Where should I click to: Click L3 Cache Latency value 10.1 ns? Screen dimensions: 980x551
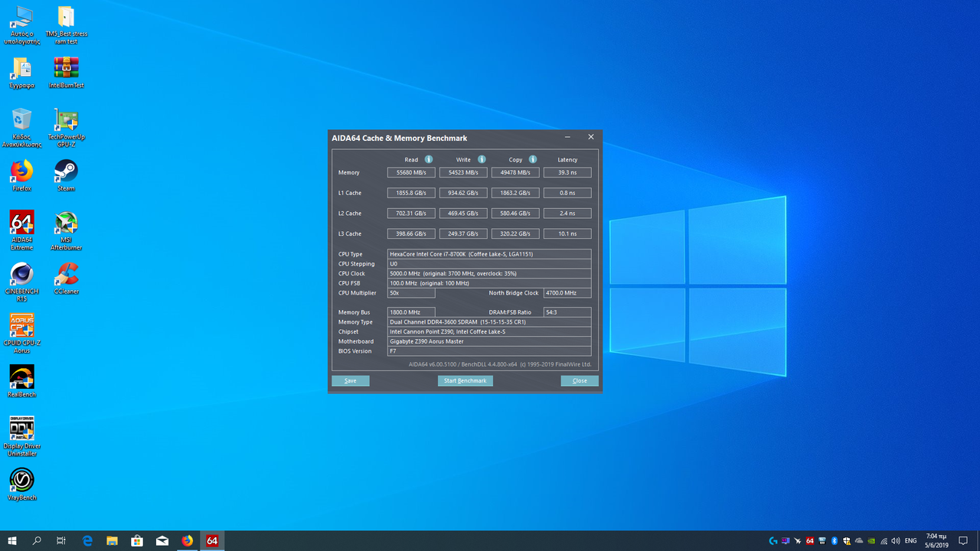tap(567, 233)
